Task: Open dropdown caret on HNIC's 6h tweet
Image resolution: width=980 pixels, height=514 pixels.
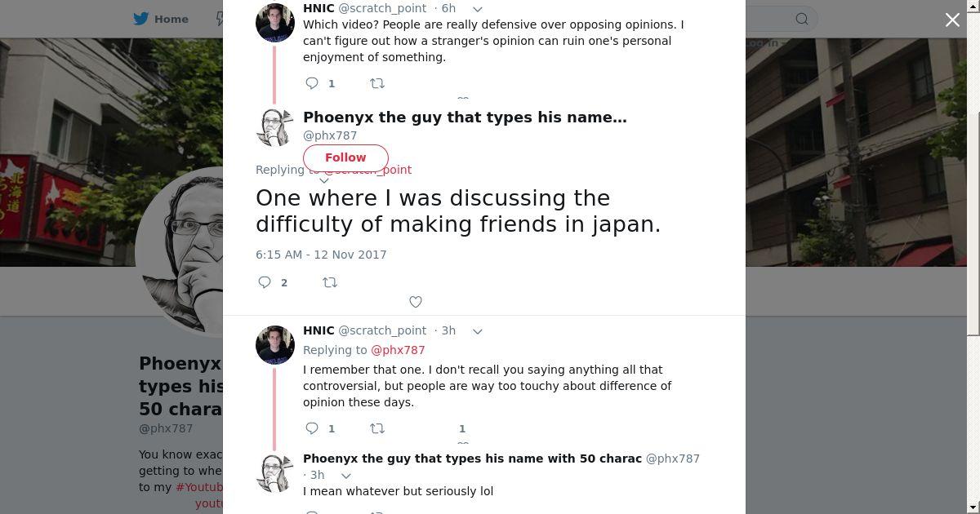Action: click(478, 9)
